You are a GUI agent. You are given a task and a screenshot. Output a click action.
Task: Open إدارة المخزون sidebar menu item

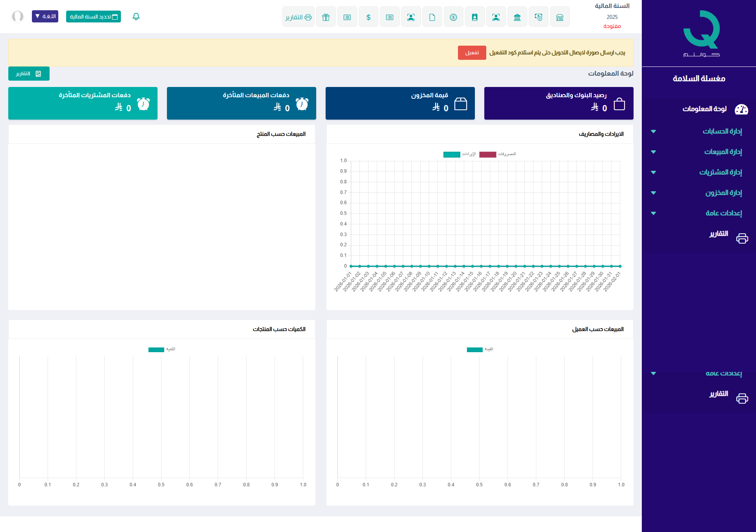(x=723, y=193)
